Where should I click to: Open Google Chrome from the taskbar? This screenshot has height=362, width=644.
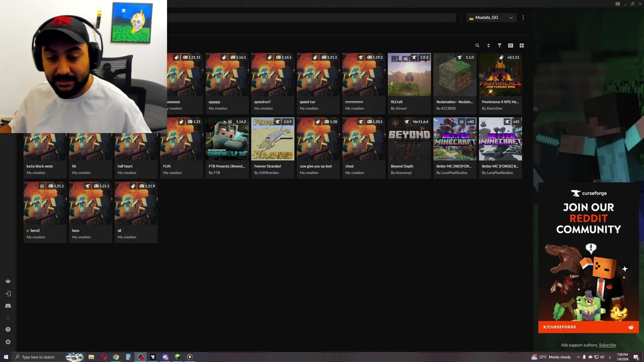116,357
